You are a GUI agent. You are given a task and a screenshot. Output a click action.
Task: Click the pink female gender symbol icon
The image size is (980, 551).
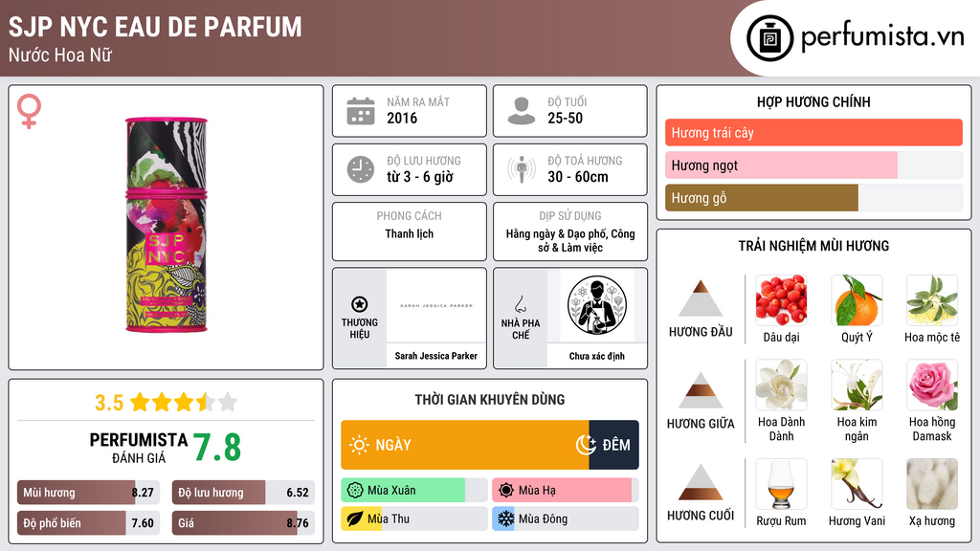click(29, 111)
